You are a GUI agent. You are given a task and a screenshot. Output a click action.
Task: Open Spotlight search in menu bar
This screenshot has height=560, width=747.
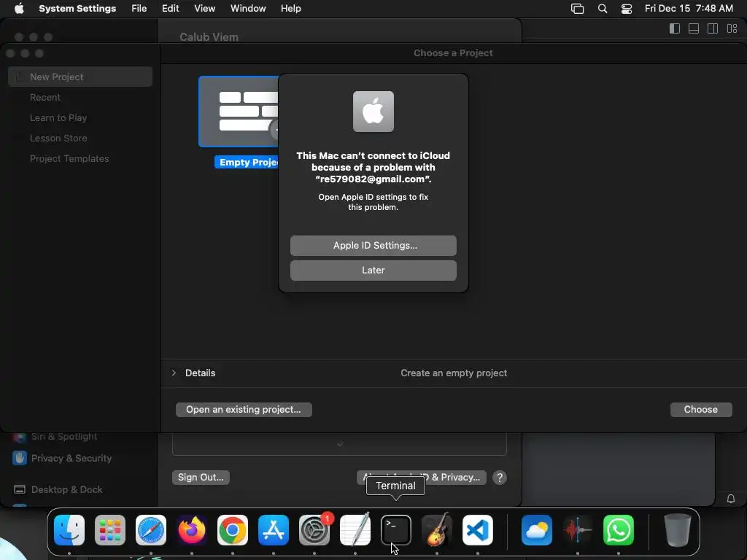[602, 9]
